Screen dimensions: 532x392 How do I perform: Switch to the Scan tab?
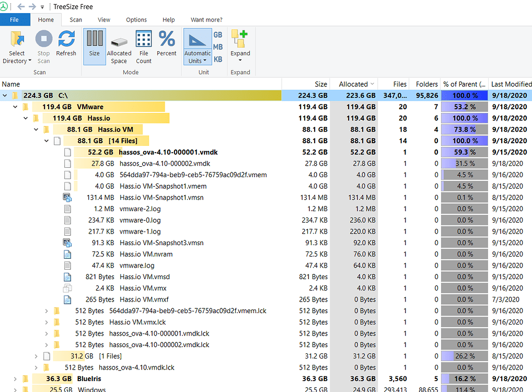(x=75, y=19)
